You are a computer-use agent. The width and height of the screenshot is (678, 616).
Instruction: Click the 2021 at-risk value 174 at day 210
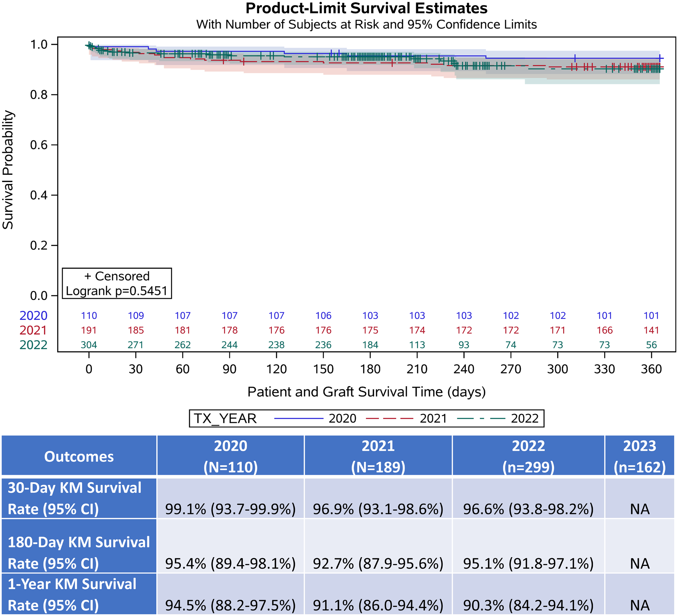417,330
